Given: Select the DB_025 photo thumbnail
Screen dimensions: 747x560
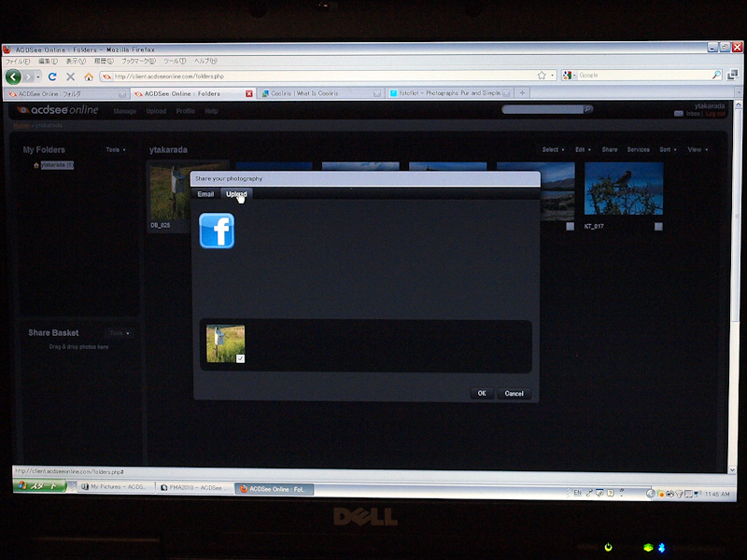Looking at the screenshot, I should [170, 193].
